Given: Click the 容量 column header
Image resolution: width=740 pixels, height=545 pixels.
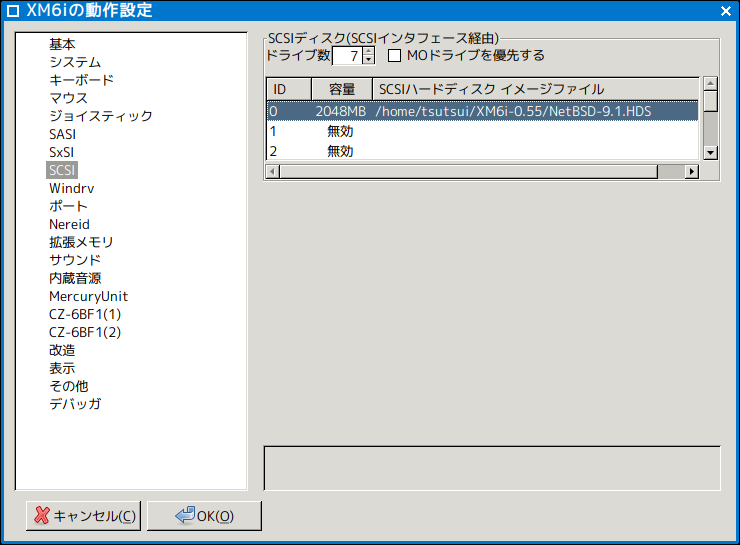Looking at the screenshot, I should coord(342,89).
